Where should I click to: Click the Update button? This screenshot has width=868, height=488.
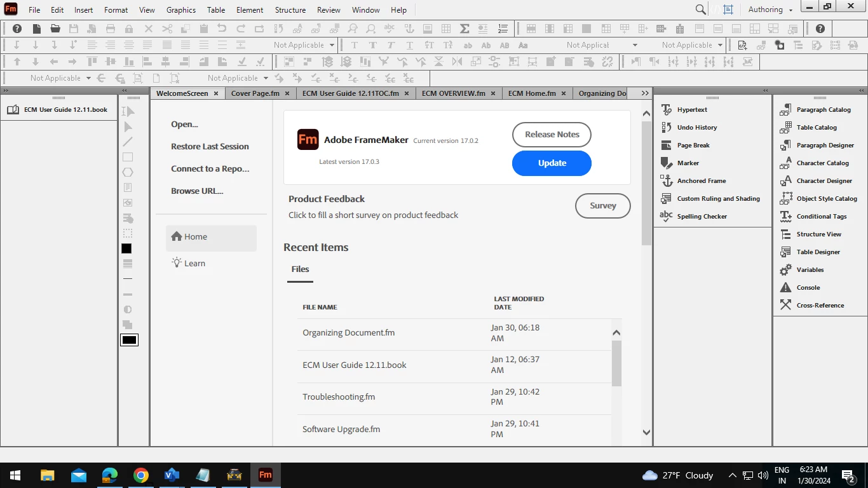(x=552, y=163)
